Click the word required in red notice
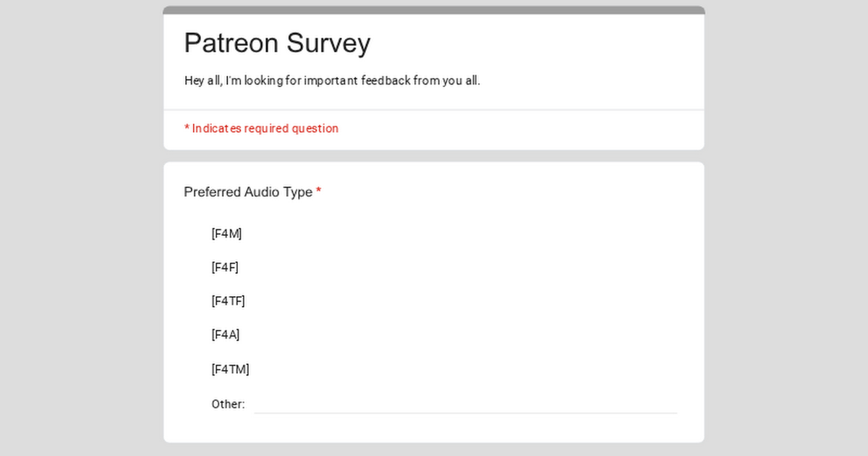 pos(267,128)
